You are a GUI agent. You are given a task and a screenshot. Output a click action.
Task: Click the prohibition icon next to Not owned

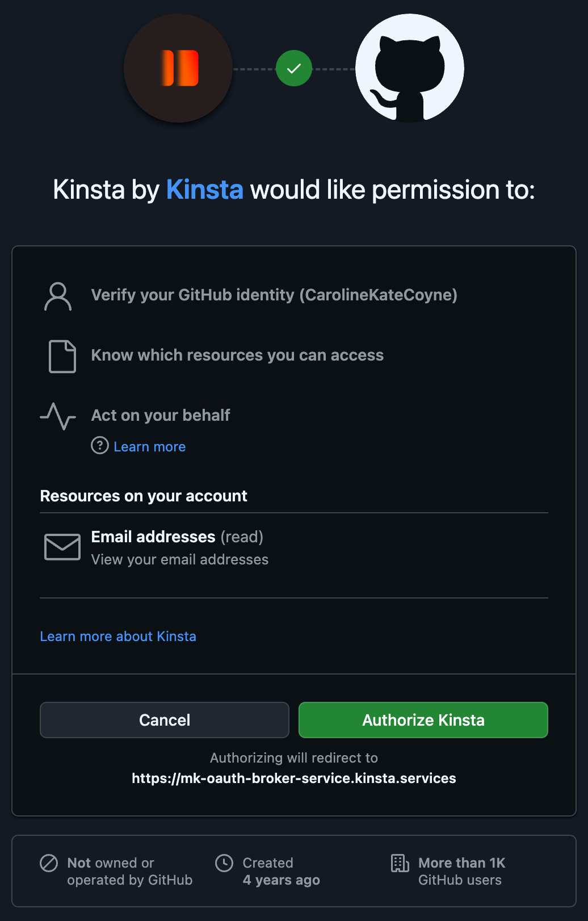[50, 863]
